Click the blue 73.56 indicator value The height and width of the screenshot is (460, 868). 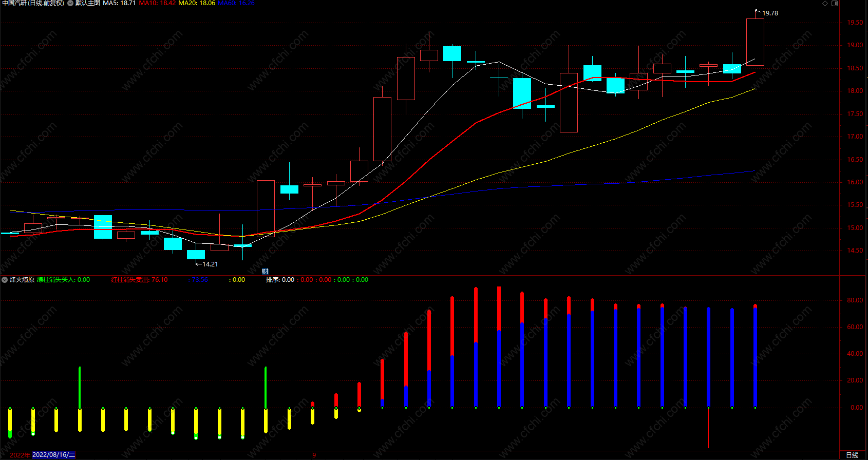tap(198, 280)
